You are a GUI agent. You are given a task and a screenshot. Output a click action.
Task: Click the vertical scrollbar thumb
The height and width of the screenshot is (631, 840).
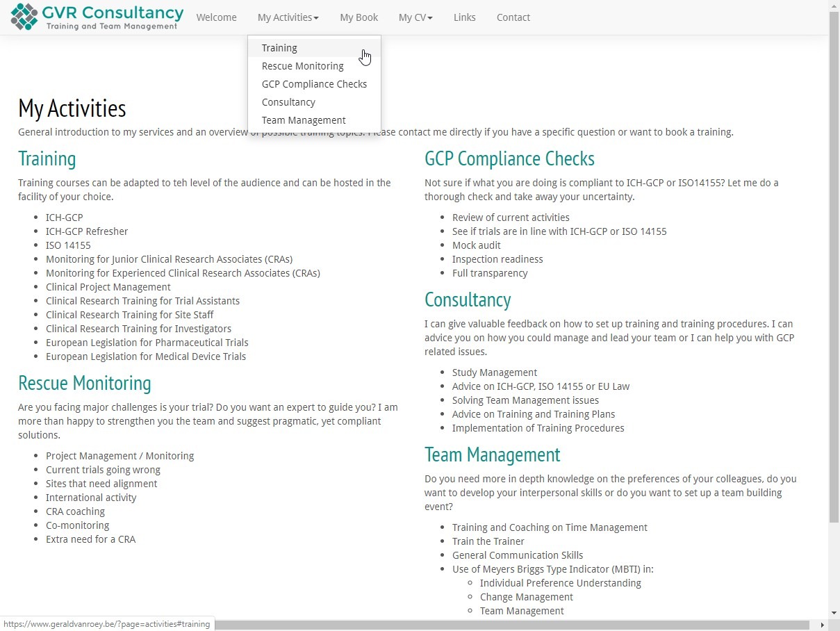[x=834, y=267]
